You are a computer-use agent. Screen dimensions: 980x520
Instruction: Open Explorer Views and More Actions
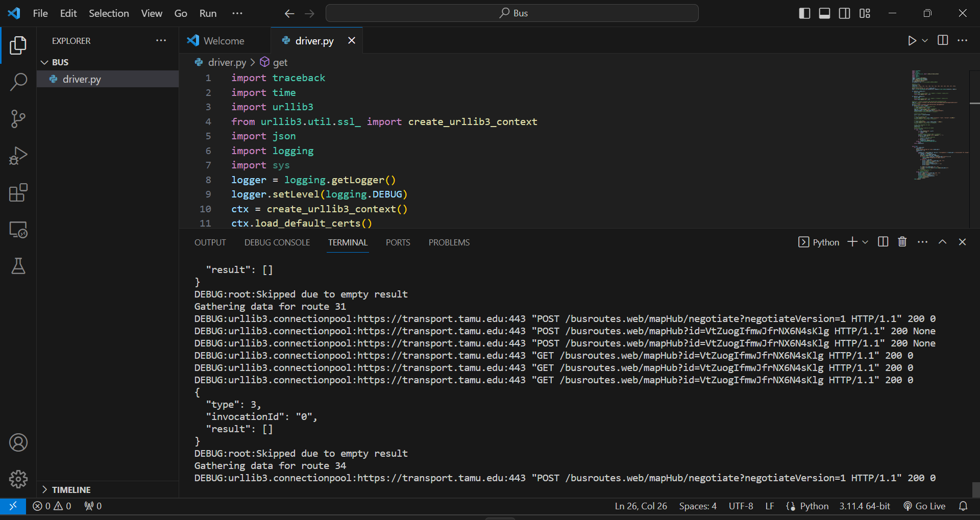click(x=161, y=40)
